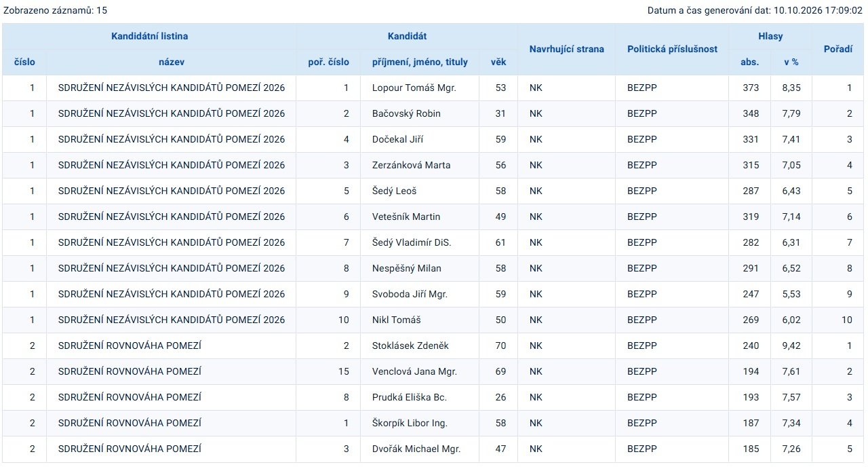Select candidate 'Šedý Leoš'
Viewport: 868px width, 467px height.
[x=395, y=191]
